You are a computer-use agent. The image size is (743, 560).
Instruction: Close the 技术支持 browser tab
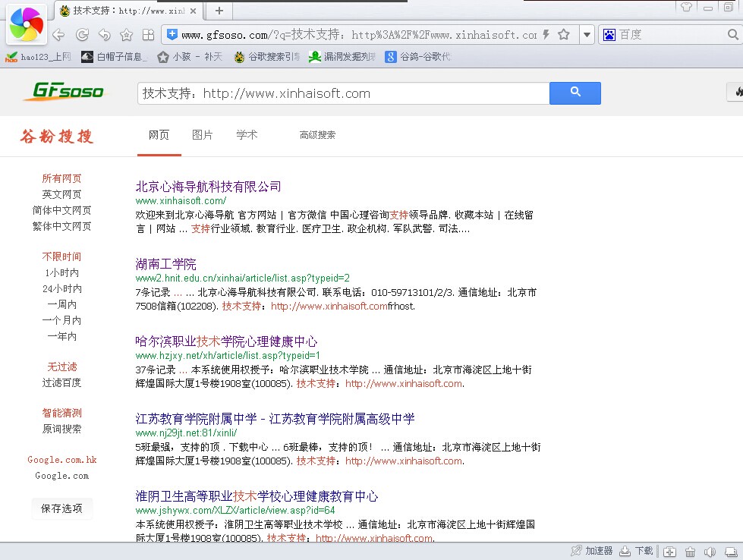[193, 11]
